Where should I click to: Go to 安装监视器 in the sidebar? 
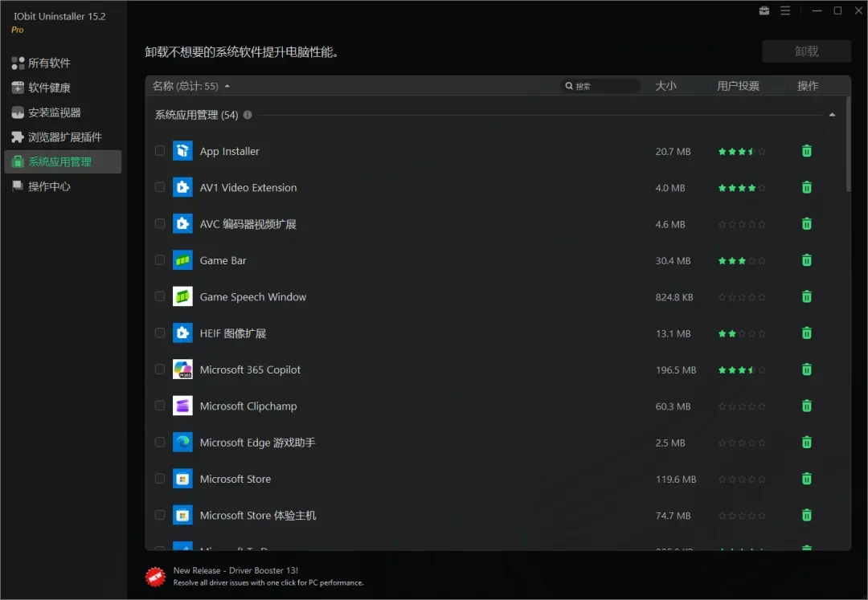(63, 112)
